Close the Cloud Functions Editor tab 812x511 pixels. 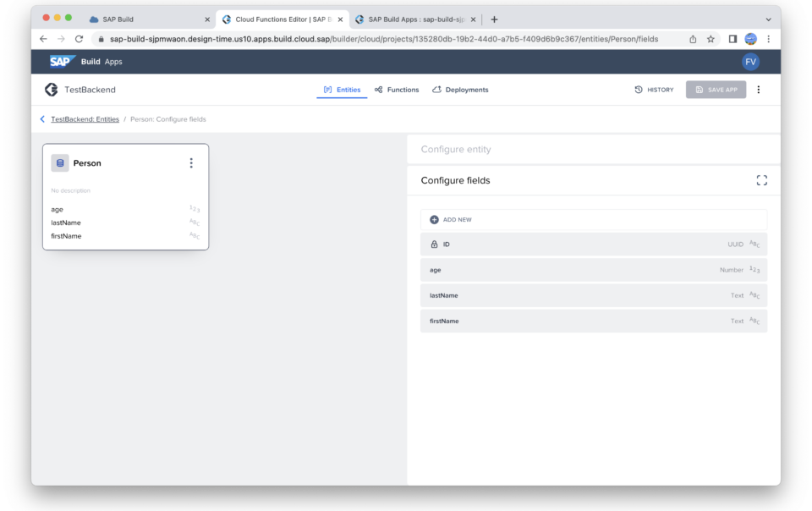click(x=340, y=19)
